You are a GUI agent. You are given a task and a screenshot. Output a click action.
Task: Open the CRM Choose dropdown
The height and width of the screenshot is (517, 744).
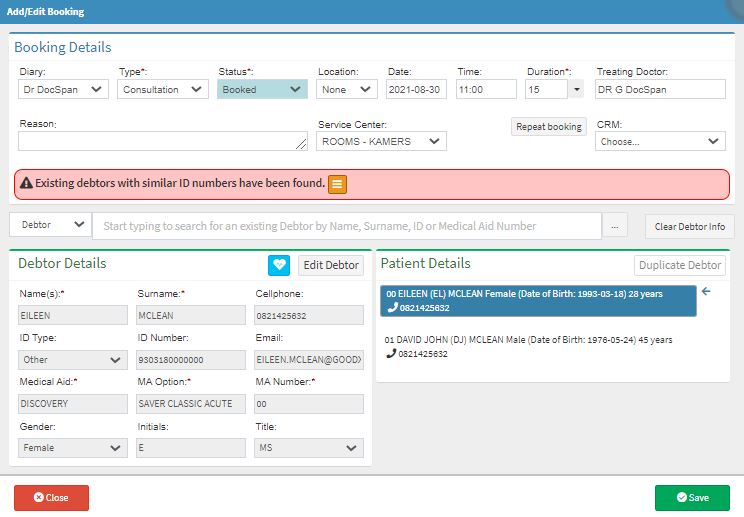[660, 141]
